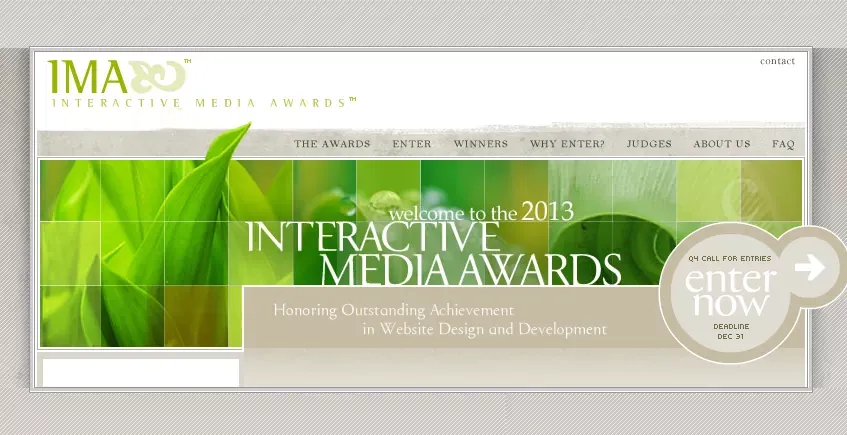The width and height of the screenshot is (847, 435).
Task: Open the About Us menu item
Action: (722, 144)
